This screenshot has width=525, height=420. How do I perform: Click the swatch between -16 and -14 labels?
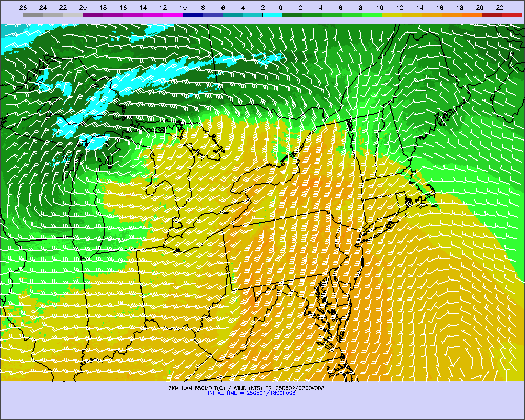click(133, 15)
